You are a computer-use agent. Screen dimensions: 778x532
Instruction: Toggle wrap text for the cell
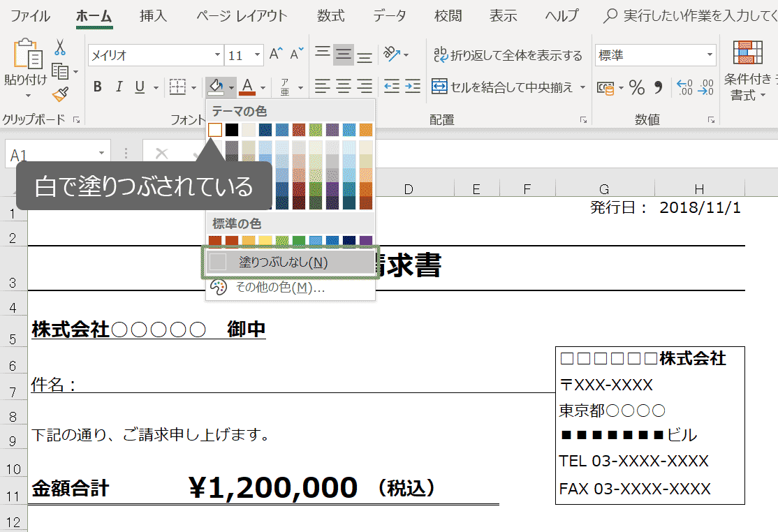(x=508, y=55)
